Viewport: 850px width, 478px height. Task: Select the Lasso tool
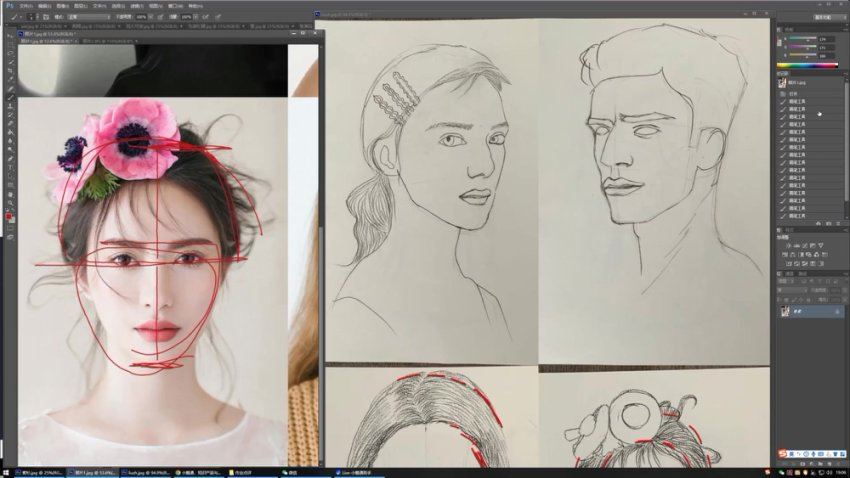(10, 53)
